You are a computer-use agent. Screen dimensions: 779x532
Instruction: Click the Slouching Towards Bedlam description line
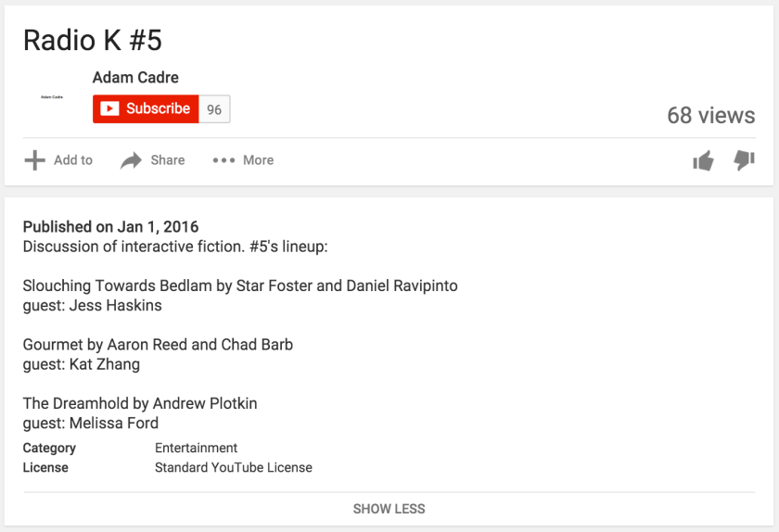tap(240, 285)
